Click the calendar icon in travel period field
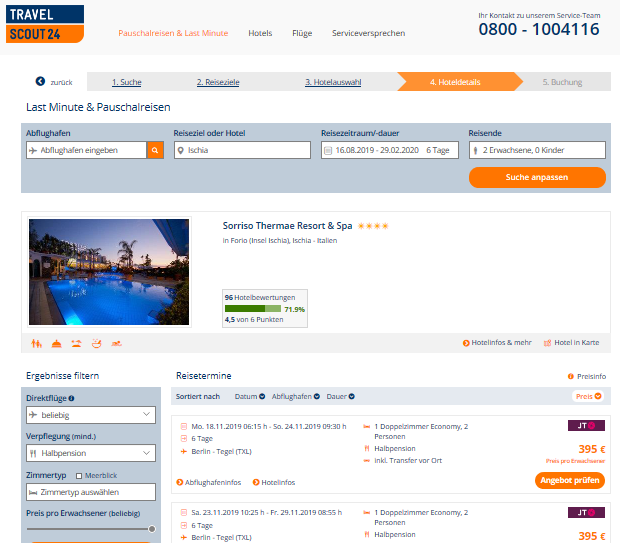Screen dimensions: 620x543 (x=328, y=150)
